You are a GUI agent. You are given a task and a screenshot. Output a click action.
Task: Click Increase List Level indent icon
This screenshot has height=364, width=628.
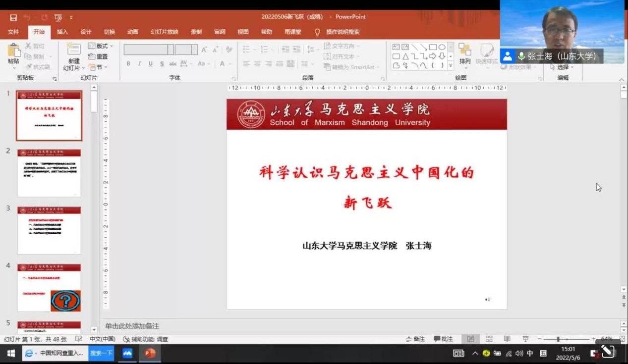click(x=296, y=50)
